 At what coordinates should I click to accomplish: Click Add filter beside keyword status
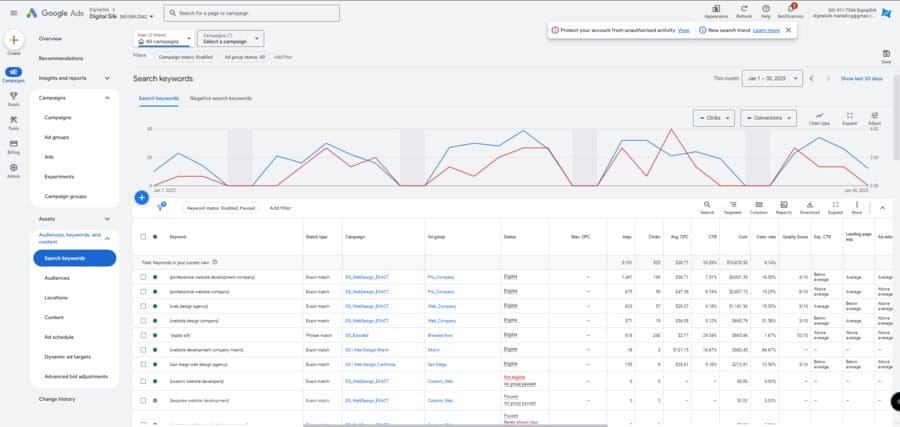click(x=280, y=208)
